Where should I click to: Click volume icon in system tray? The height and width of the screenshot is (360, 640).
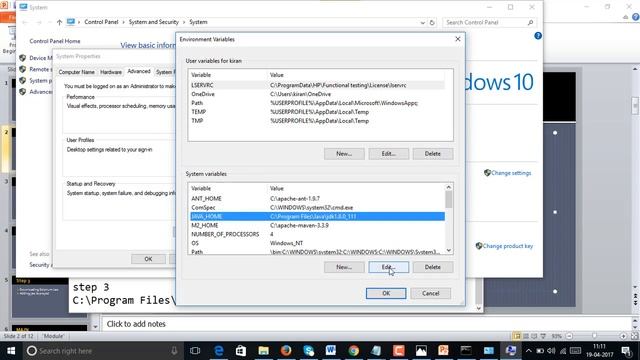coord(551,351)
